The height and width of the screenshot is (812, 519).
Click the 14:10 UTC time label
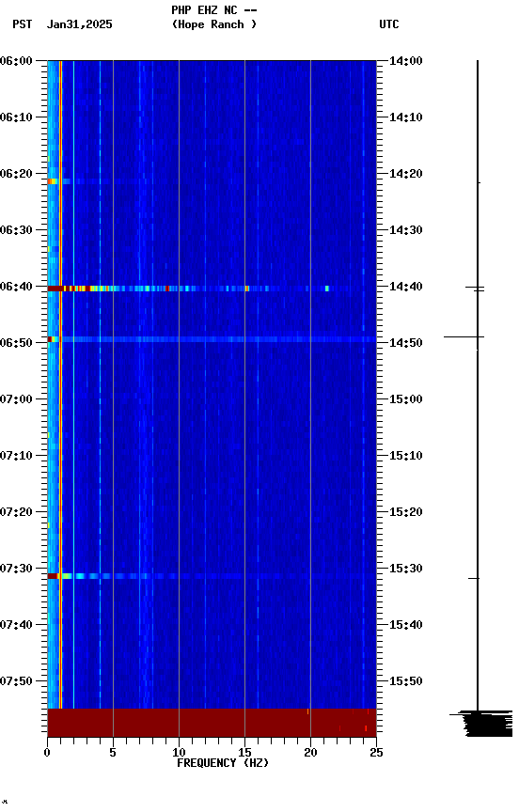coord(406,117)
